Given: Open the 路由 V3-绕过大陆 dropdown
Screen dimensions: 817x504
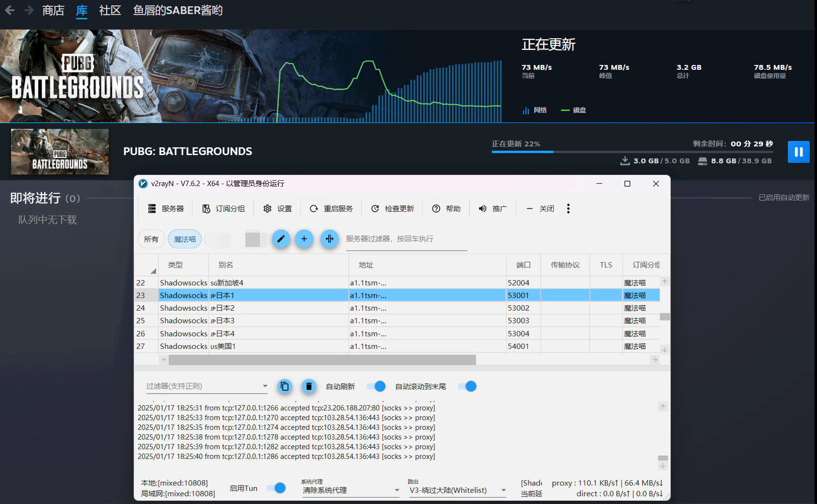Looking at the screenshot, I should (457, 490).
